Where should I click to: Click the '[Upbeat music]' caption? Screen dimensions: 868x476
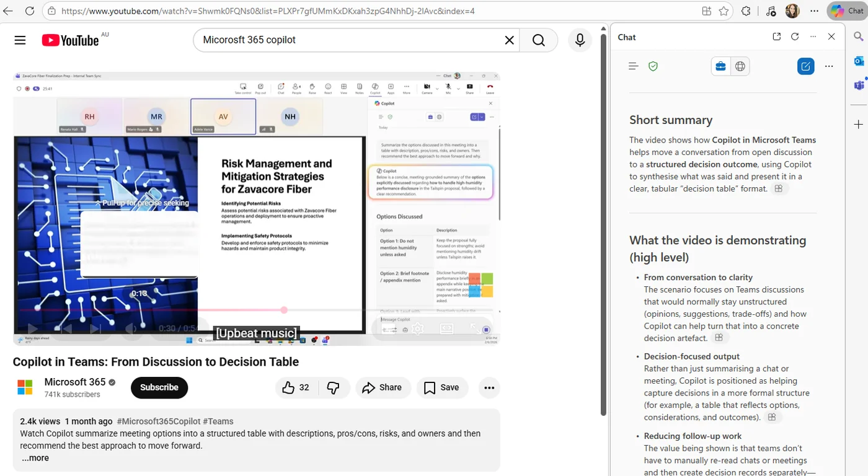[257, 333]
